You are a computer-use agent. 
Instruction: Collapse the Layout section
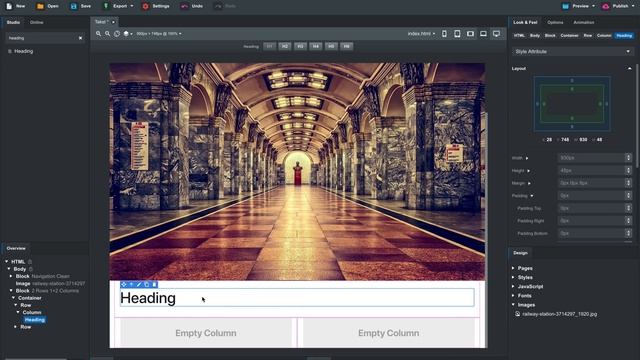[629, 69]
